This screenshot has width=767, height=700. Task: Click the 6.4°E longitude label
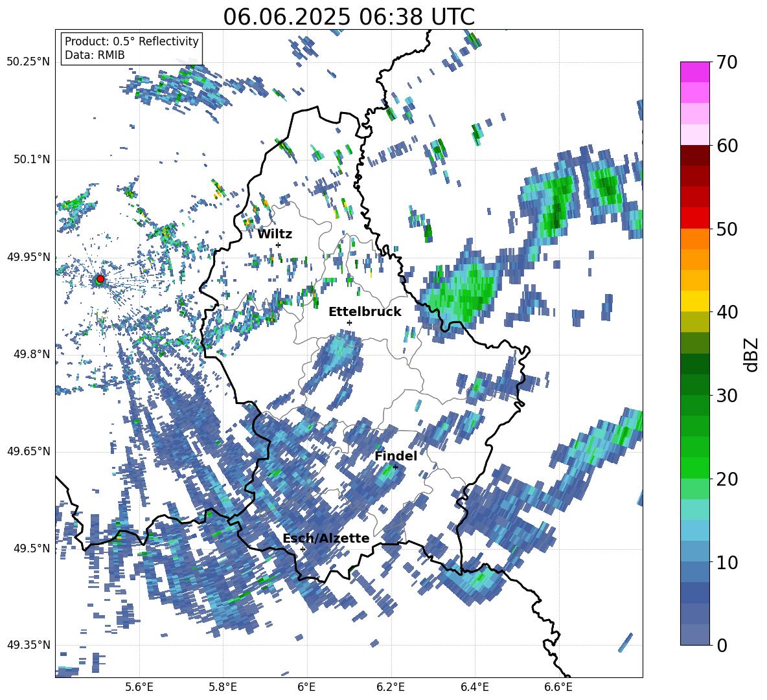474,687
